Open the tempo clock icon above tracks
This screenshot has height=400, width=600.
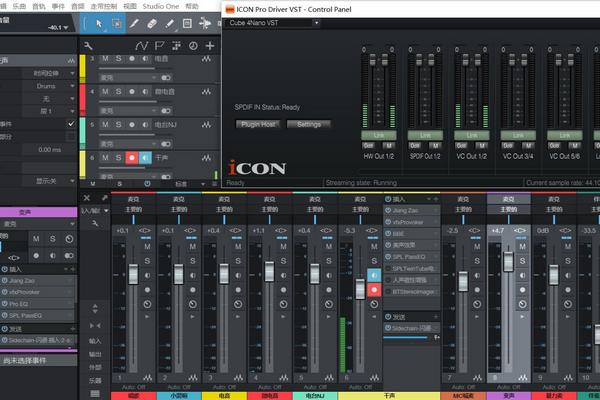coord(193,46)
